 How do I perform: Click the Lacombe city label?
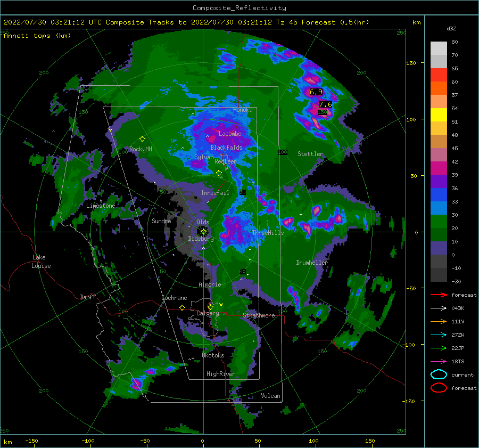[230, 134]
